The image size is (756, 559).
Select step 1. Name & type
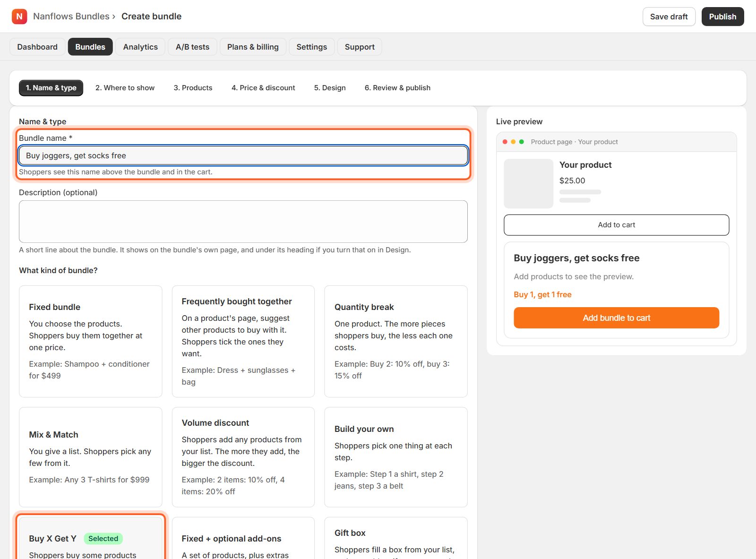(51, 88)
